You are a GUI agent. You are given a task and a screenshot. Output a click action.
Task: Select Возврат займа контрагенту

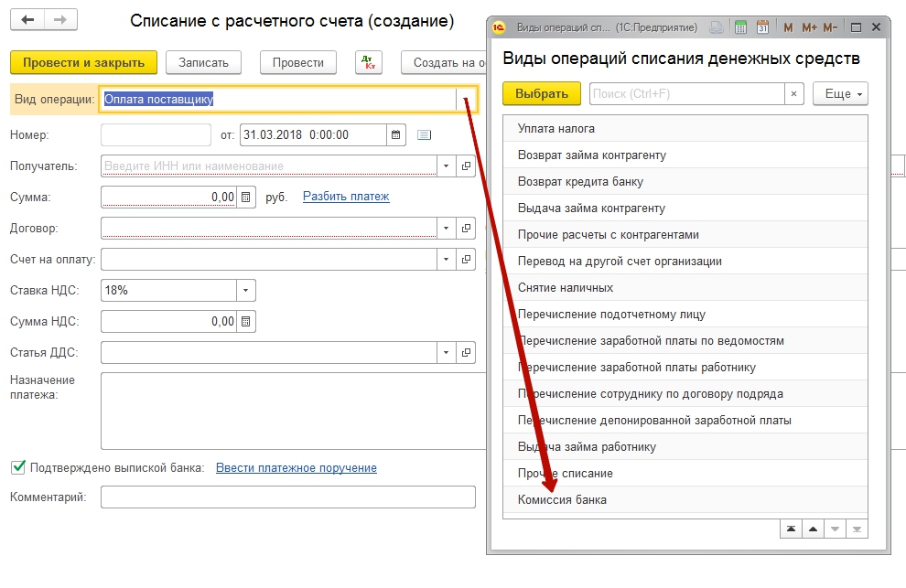click(x=685, y=155)
